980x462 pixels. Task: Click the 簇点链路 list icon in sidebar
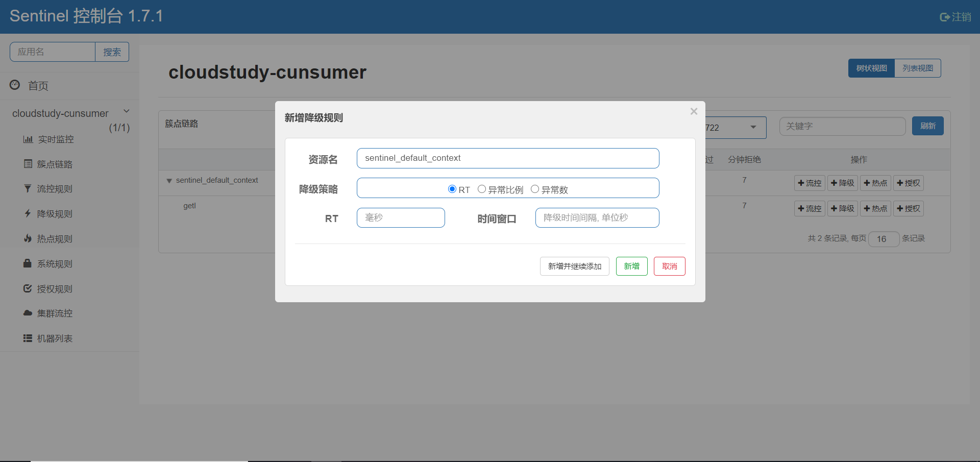pyautogui.click(x=28, y=164)
